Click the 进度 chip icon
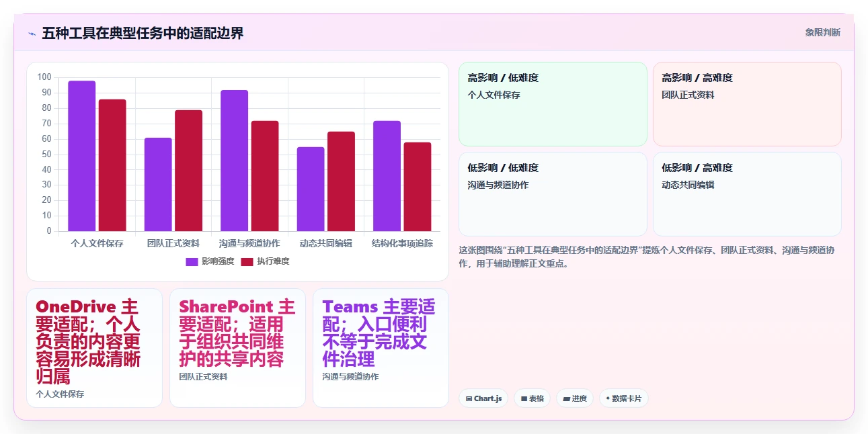Screen dimensions: 868x434 pos(566,398)
